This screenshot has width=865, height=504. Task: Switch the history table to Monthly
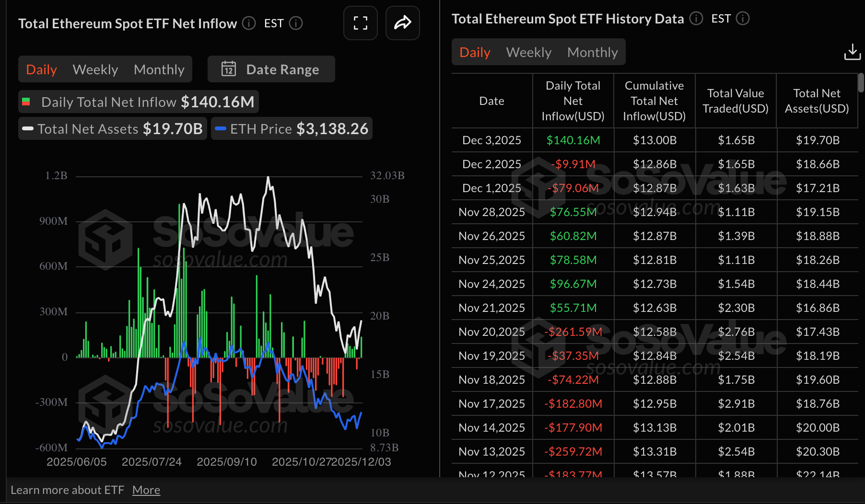point(592,52)
